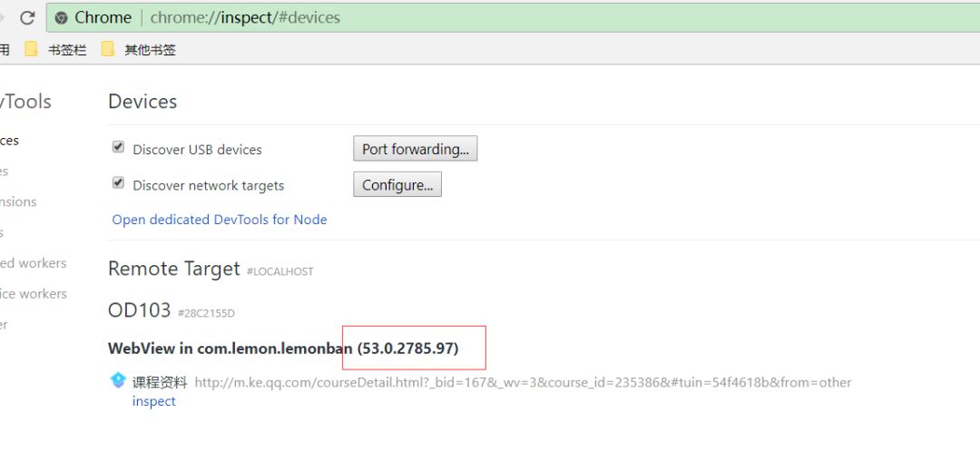Image resolution: width=980 pixels, height=462 pixels.
Task: Click the Configure button
Action: pyautogui.click(x=397, y=185)
